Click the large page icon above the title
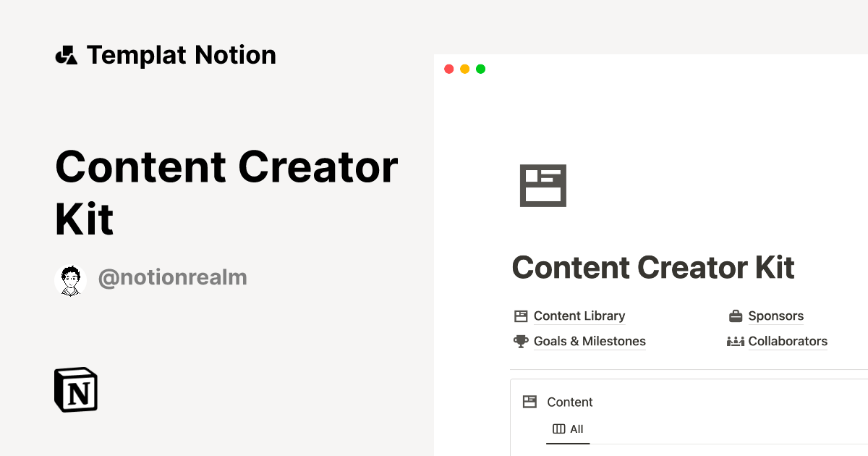The image size is (868, 456). click(x=542, y=185)
